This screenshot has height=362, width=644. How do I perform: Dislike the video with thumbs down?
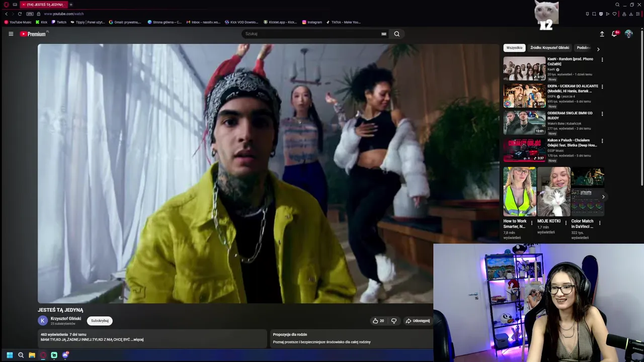[x=394, y=321]
